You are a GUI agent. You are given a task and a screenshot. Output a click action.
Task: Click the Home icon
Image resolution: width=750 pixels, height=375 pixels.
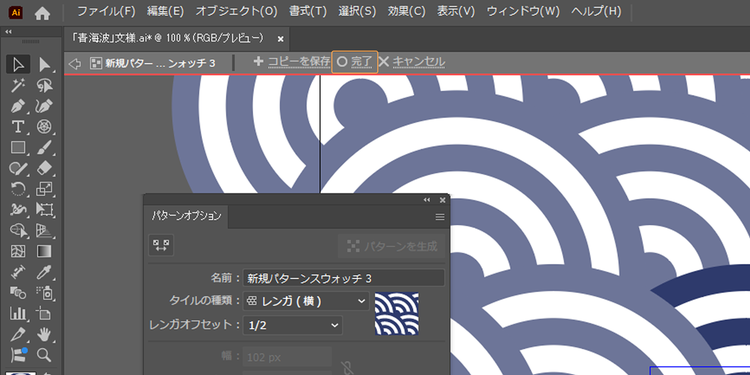pyautogui.click(x=43, y=13)
